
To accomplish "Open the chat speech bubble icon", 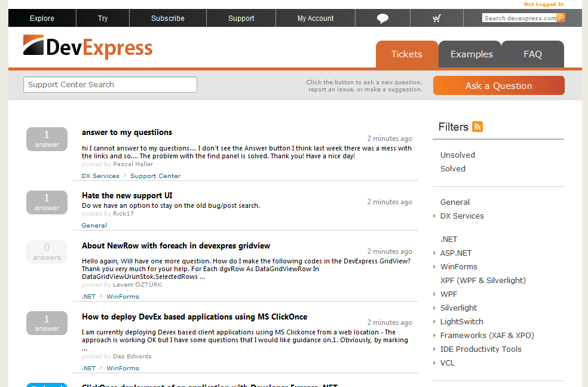I will [x=382, y=18].
